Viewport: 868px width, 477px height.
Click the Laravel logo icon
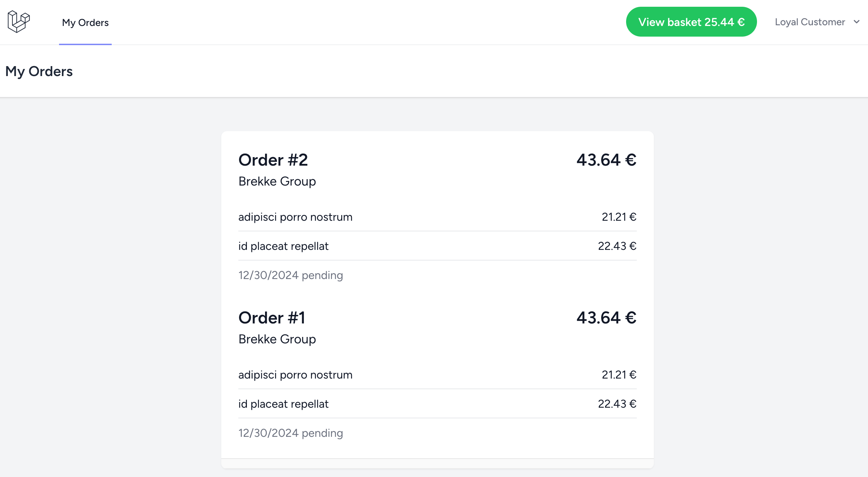click(18, 22)
